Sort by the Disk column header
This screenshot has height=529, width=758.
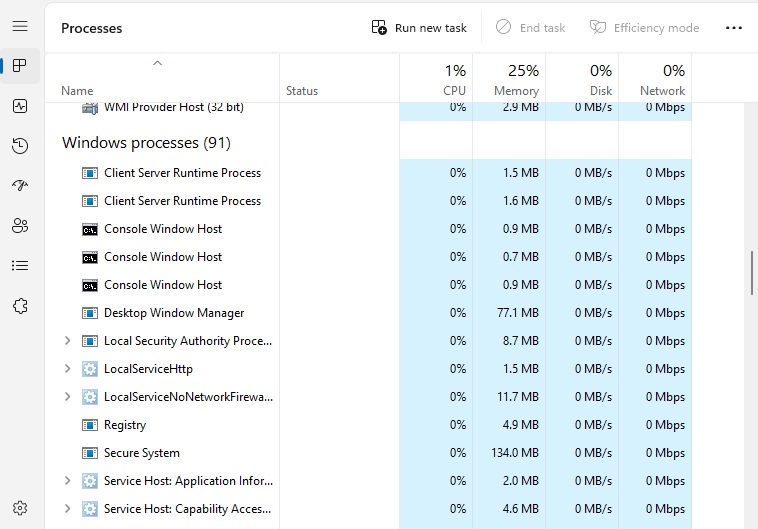[x=582, y=78]
